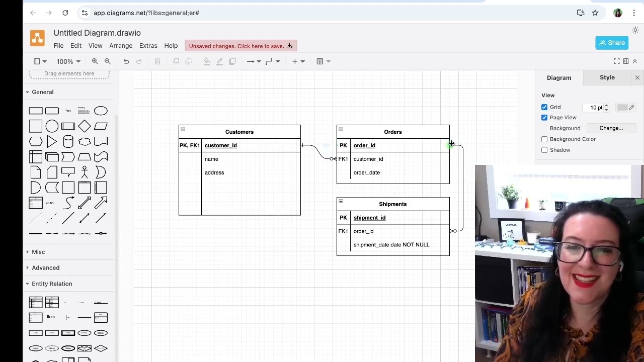
Task: Toggle the Page View checkbox
Action: click(x=544, y=118)
